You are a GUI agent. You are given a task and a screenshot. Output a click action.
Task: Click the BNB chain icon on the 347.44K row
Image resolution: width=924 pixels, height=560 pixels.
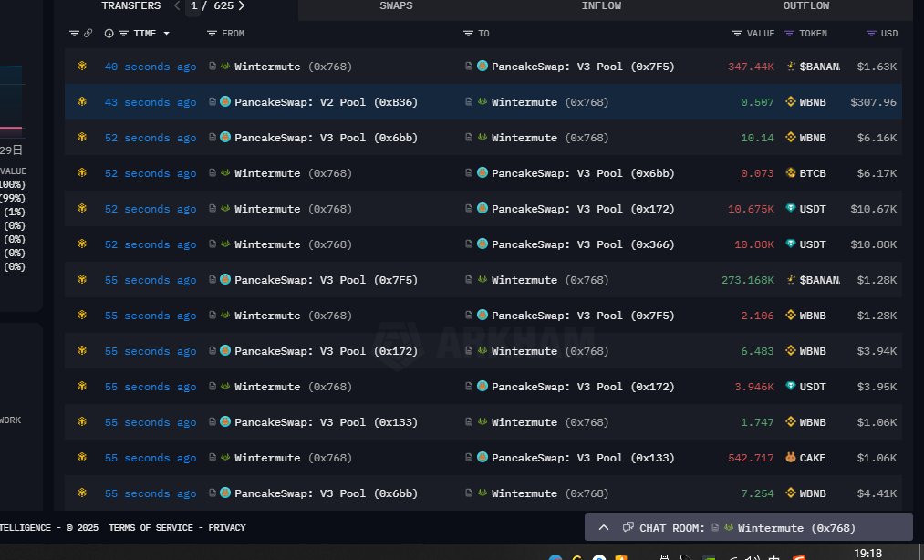tap(82, 66)
